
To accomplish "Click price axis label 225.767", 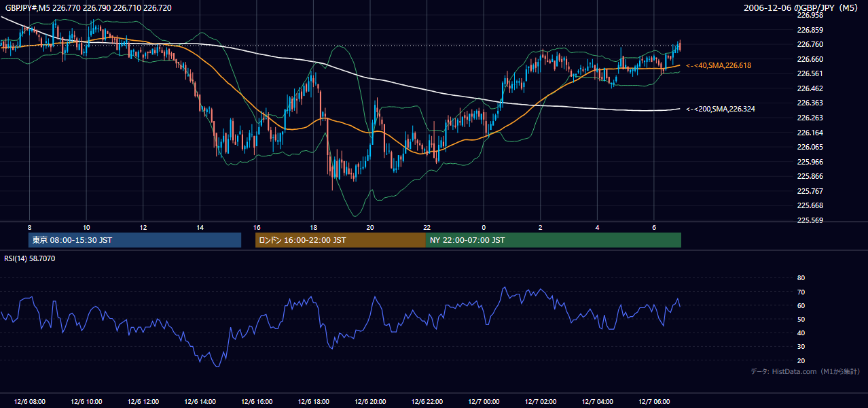I will 810,191.
